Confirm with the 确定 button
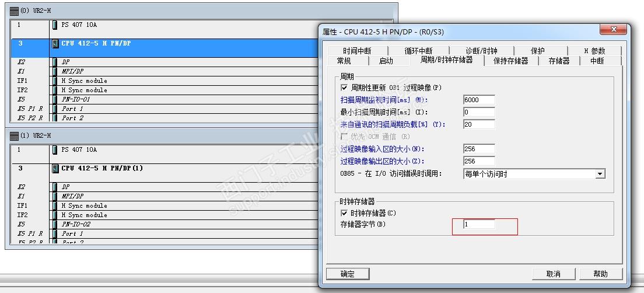Image resolution: width=644 pixels, height=293 pixels. coord(348,274)
